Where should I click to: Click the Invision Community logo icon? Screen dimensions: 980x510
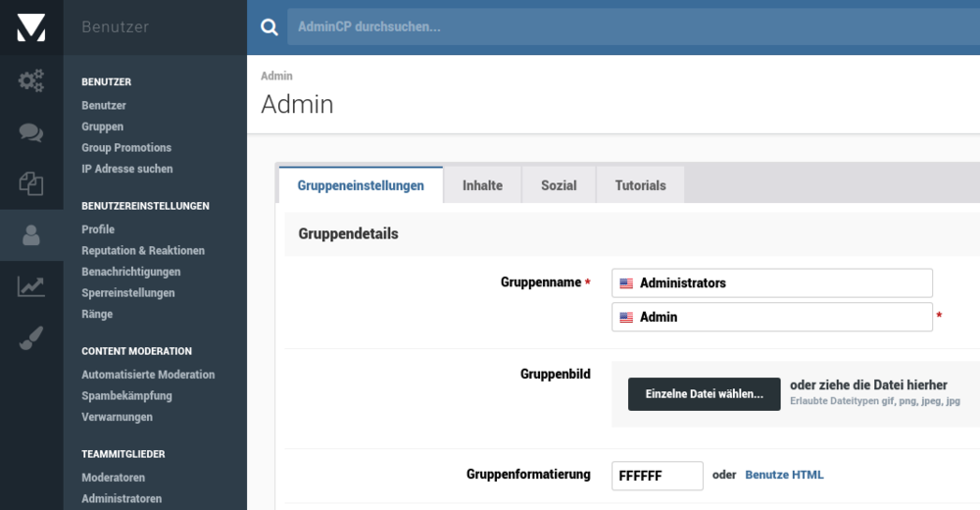pos(31,27)
